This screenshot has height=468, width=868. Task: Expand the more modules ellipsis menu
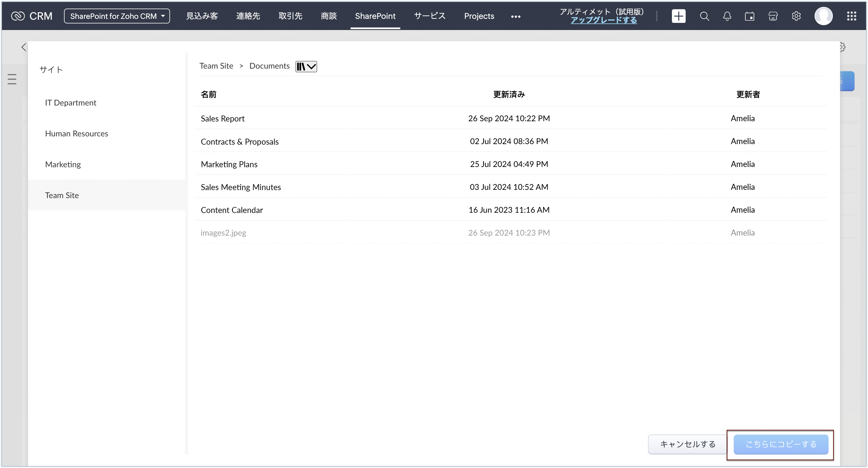click(x=515, y=16)
